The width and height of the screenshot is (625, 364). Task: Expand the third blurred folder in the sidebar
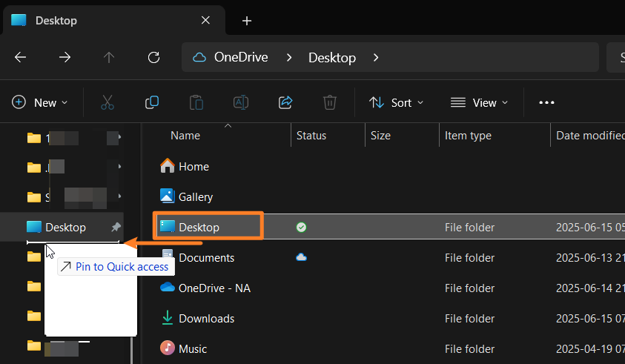coord(119,196)
